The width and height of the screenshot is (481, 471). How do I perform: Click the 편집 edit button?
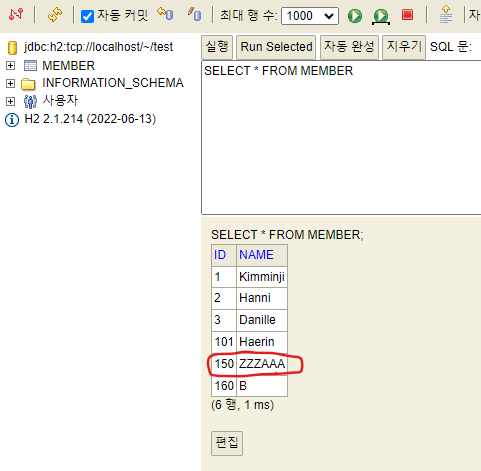tap(227, 443)
